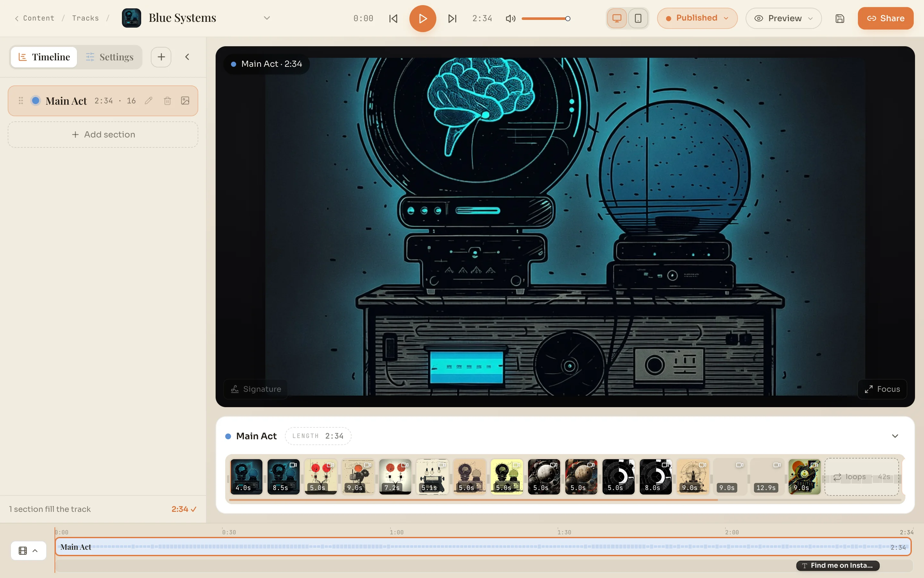Viewport: 924px width, 578px height.
Task: Skip forward to track end
Action: pyautogui.click(x=452, y=18)
